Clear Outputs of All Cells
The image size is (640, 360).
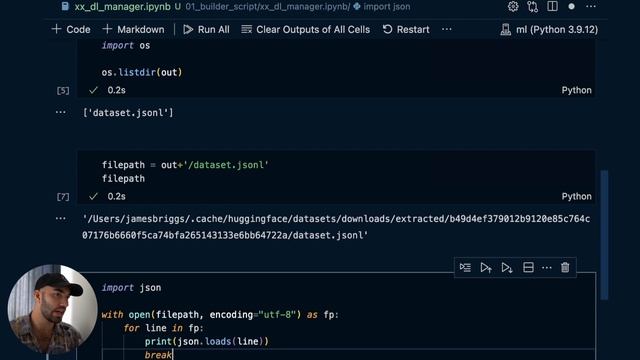tap(306, 29)
